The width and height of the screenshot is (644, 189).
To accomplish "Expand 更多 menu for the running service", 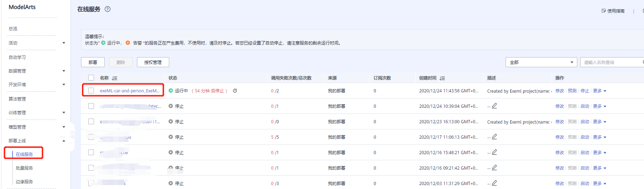I will click(600, 91).
